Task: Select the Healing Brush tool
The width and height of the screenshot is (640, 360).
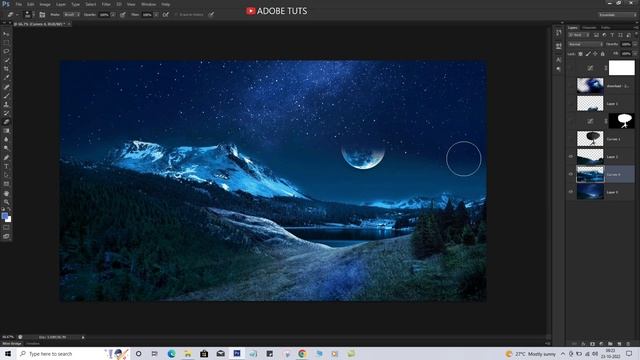Action: [x=6, y=87]
